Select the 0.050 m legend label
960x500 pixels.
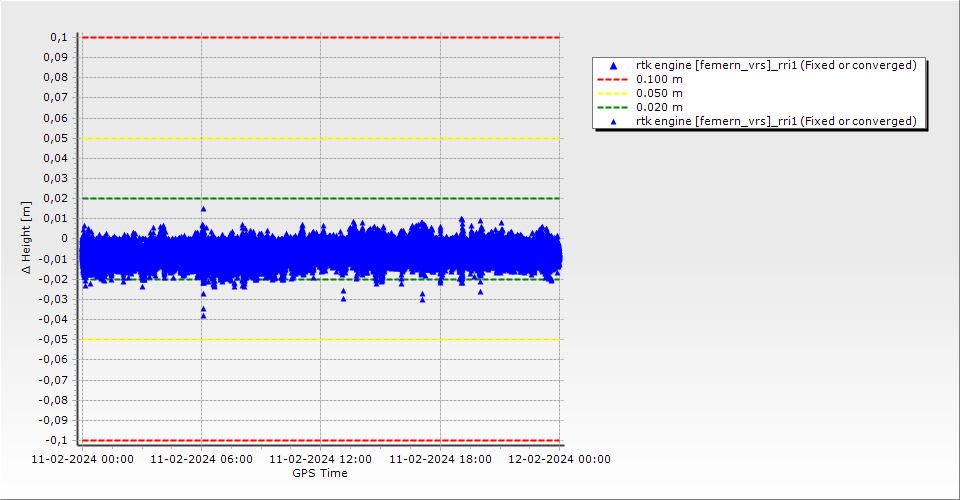pyautogui.click(x=660, y=93)
